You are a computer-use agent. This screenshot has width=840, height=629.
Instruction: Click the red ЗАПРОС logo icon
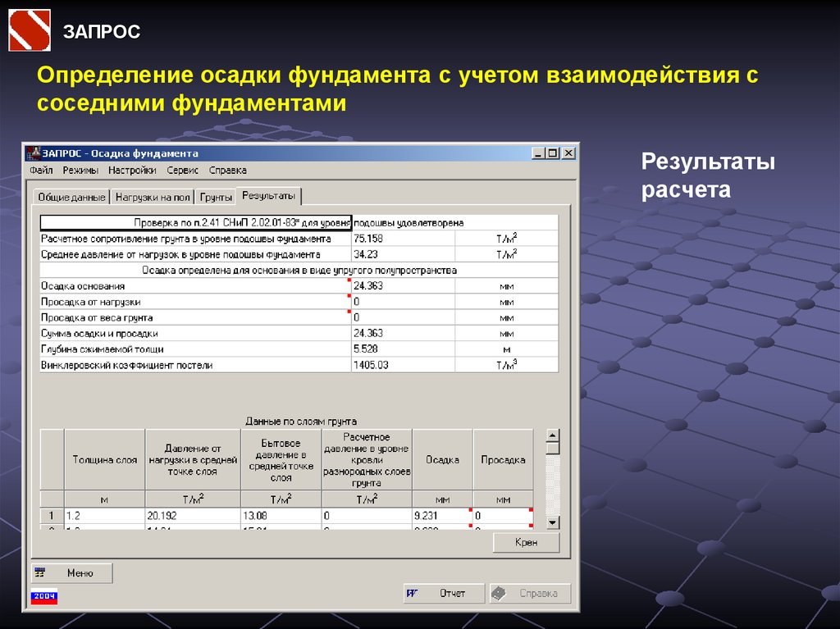click(30, 30)
